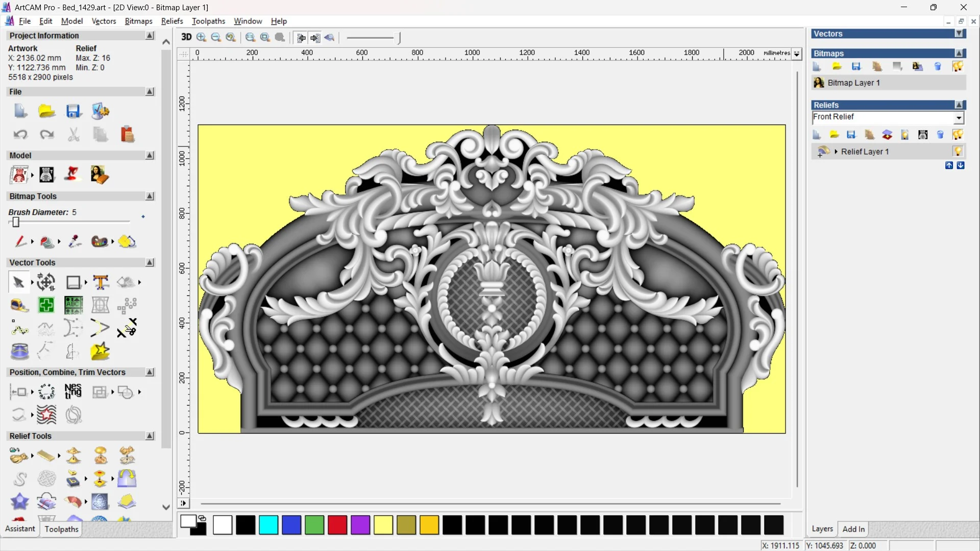Screen dimensions: 980x551
Task: Open the Add In tab
Action: click(853, 529)
